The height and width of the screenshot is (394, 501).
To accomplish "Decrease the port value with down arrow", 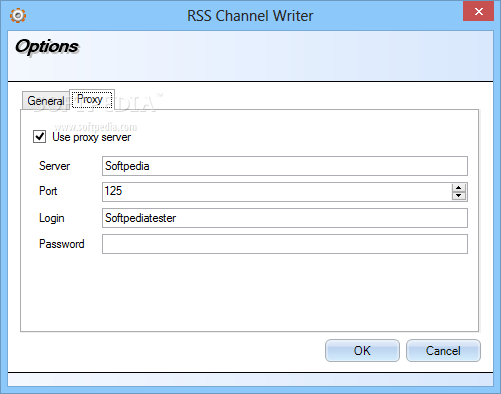I will (x=459, y=196).
